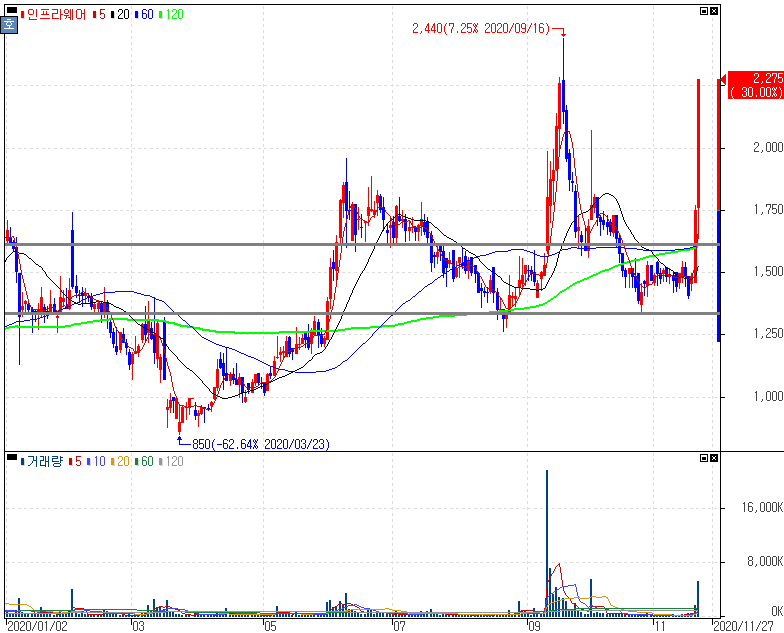The width and height of the screenshot is (784, 633).
Task: Click the black box icon above 인프라웨어 legend
Action: pyautogui.click(x=11, y=10)
